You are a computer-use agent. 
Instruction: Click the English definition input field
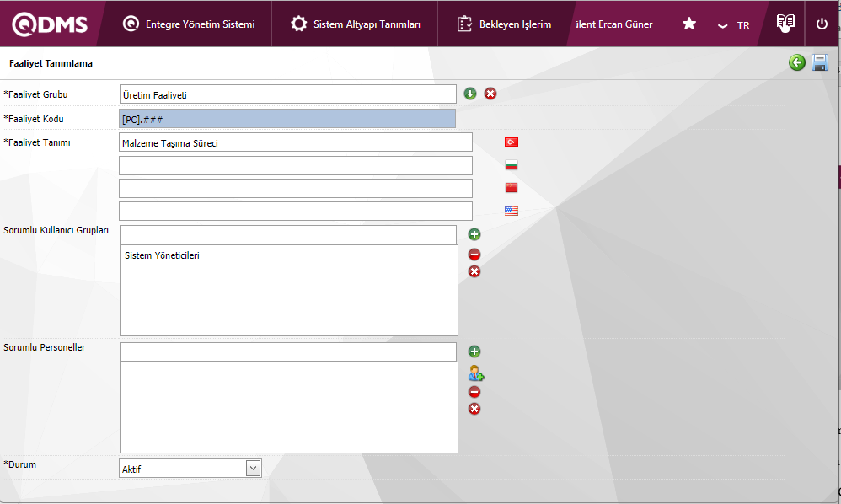[296, 212]
